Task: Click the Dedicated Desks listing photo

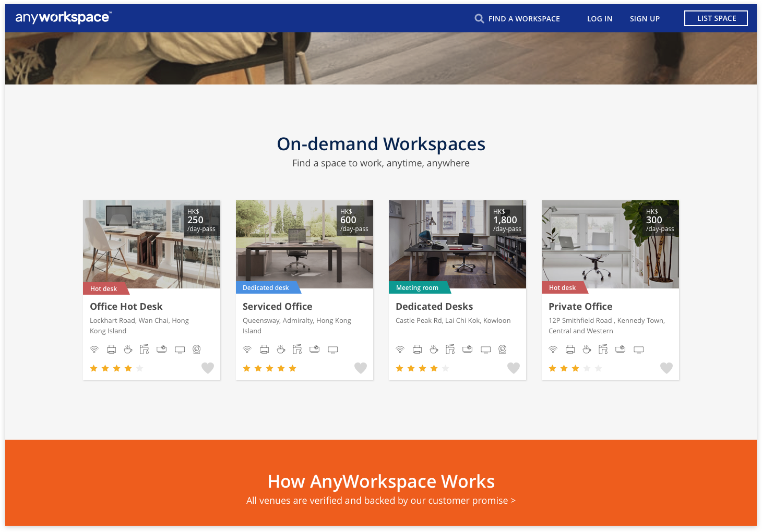Action: tap(457, 244)
